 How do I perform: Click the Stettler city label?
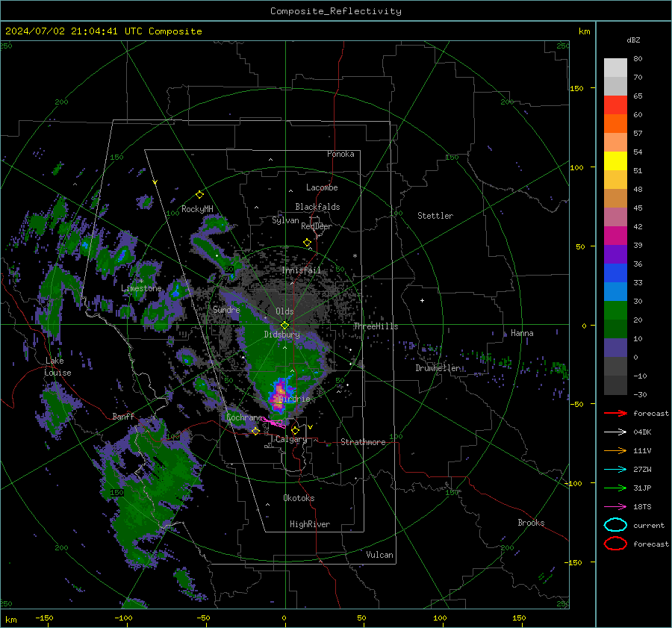pos(435,216)
